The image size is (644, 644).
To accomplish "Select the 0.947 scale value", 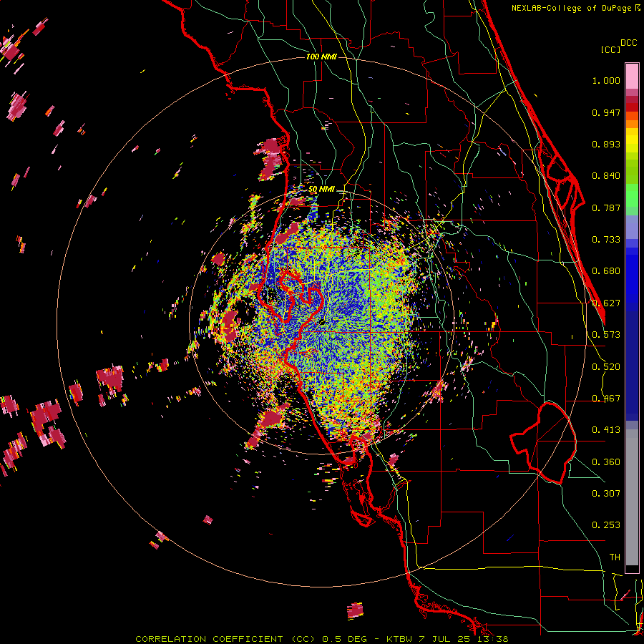I will 606,112.
